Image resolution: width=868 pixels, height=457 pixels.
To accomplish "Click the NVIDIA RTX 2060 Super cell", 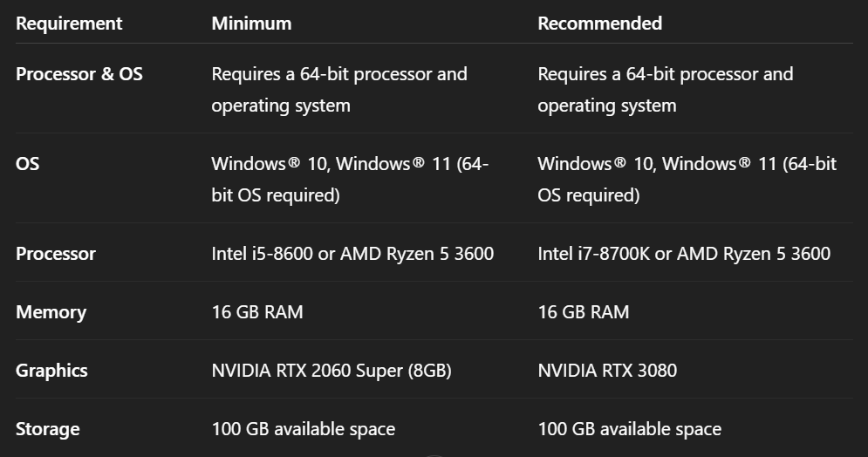I will coord(331,371).
